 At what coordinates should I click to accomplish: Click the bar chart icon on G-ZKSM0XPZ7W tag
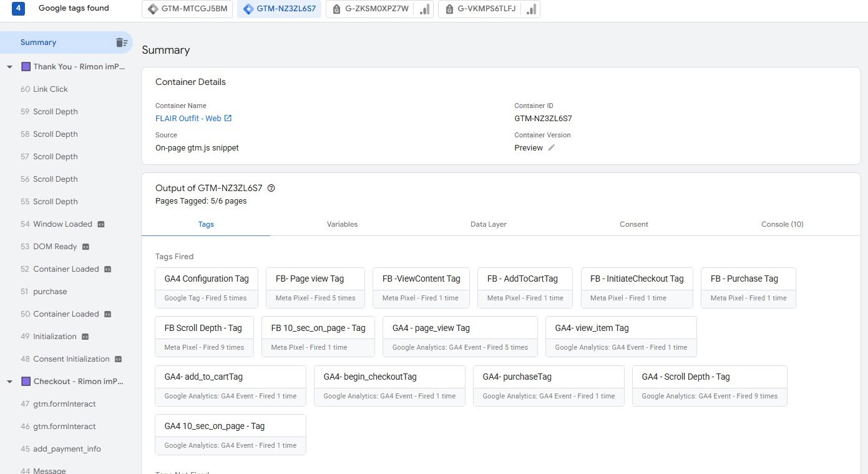[424, 9]
